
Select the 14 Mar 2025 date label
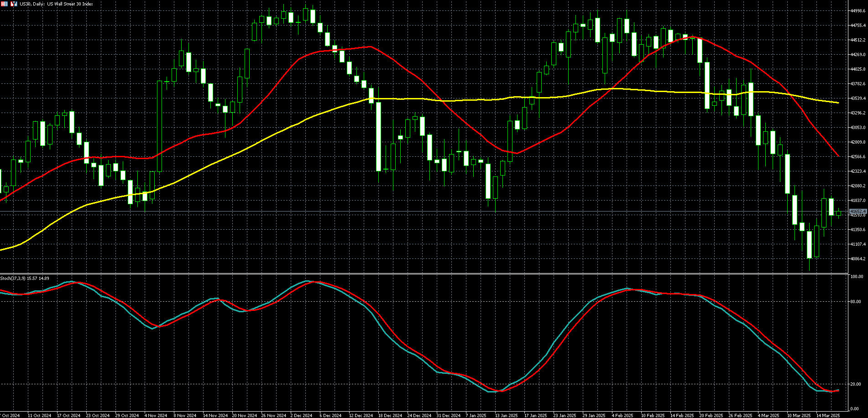[x=828, y=415]
